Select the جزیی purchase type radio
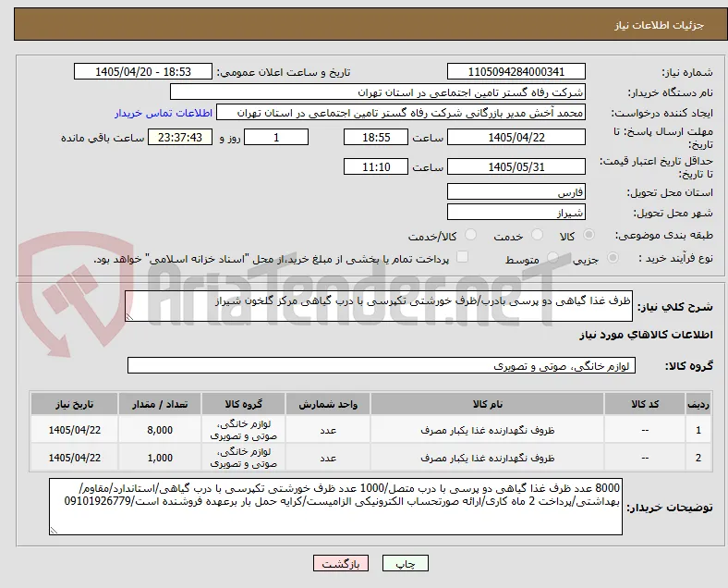728x588 pixels. point(613,258)
